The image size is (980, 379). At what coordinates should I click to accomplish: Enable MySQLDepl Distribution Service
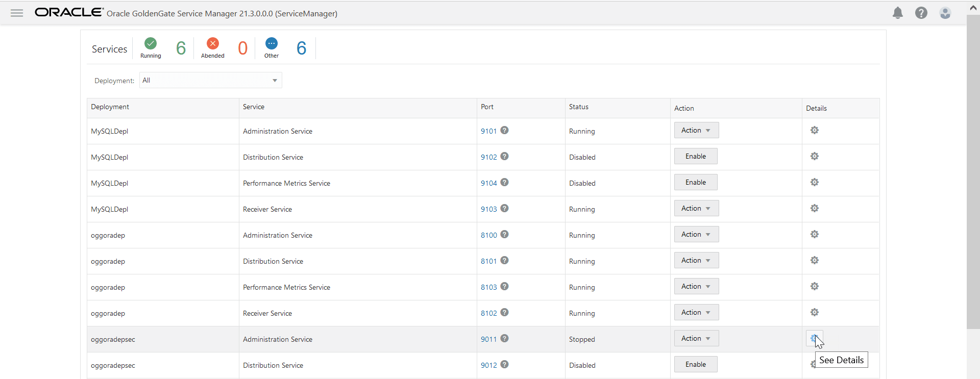tap(695, 157)
